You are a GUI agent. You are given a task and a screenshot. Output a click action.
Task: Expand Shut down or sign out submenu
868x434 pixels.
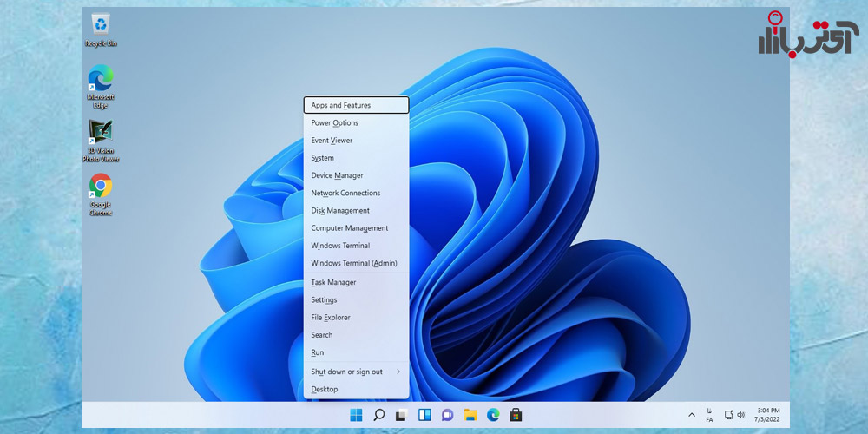pyautogui.click(x=357, y=372)
